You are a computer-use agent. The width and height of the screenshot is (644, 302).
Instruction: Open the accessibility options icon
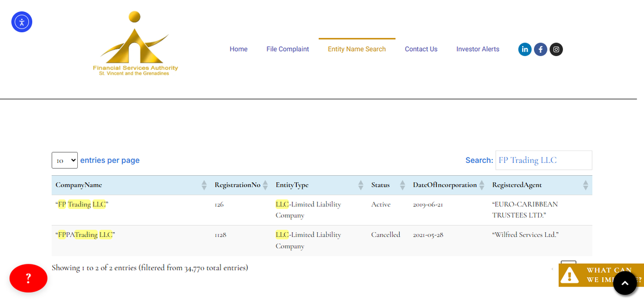[22, 22]
